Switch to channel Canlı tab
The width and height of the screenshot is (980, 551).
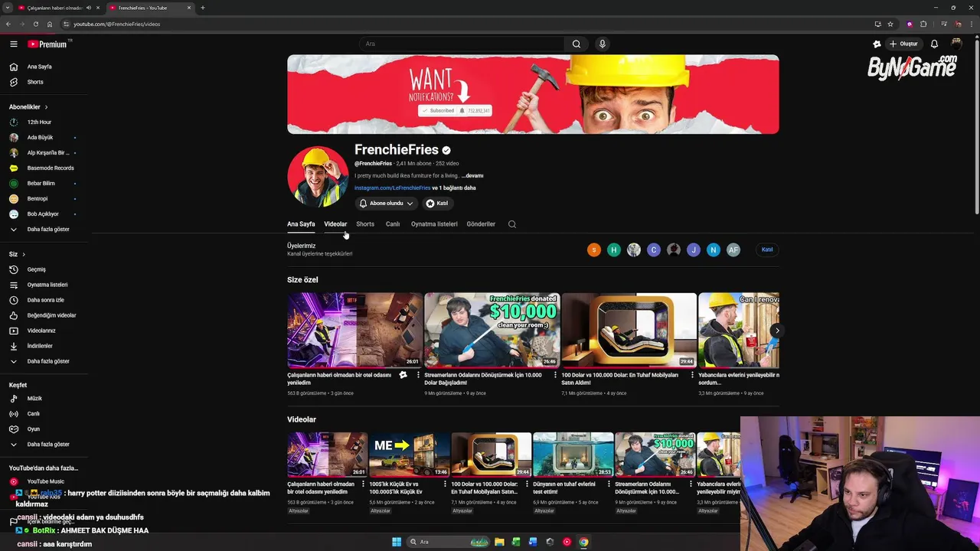click(393, 224)
